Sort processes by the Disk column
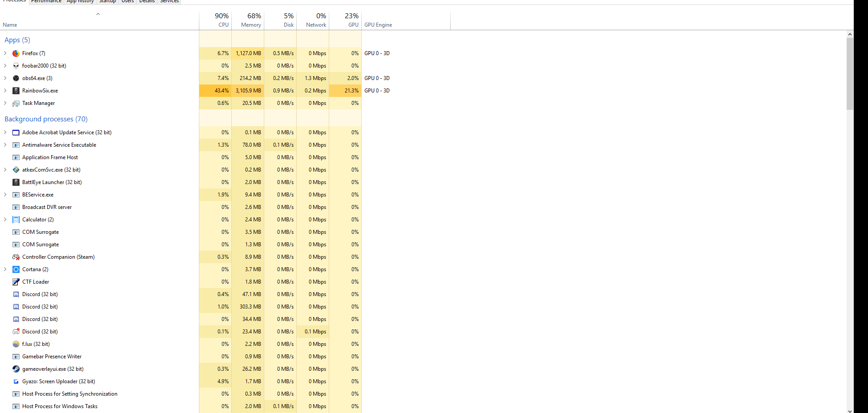The width and height of the screenshot is (868, 413). [280, 20]
